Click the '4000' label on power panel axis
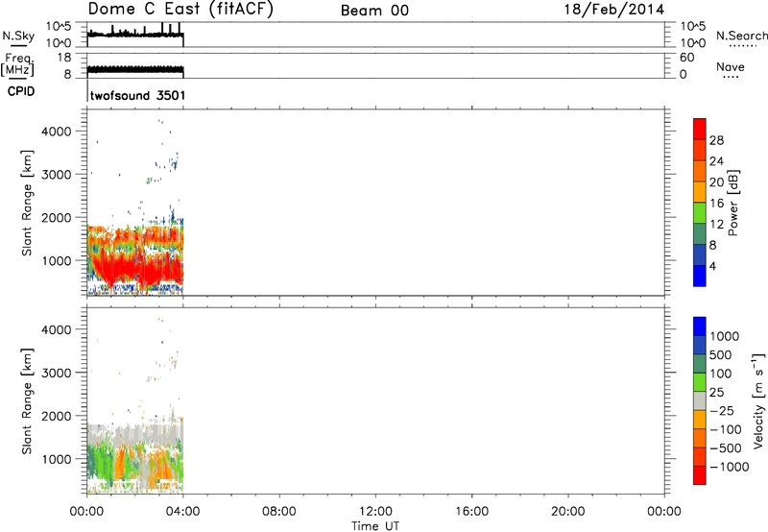768x532 pixels. pyautogui.click(x=57, y=132)
